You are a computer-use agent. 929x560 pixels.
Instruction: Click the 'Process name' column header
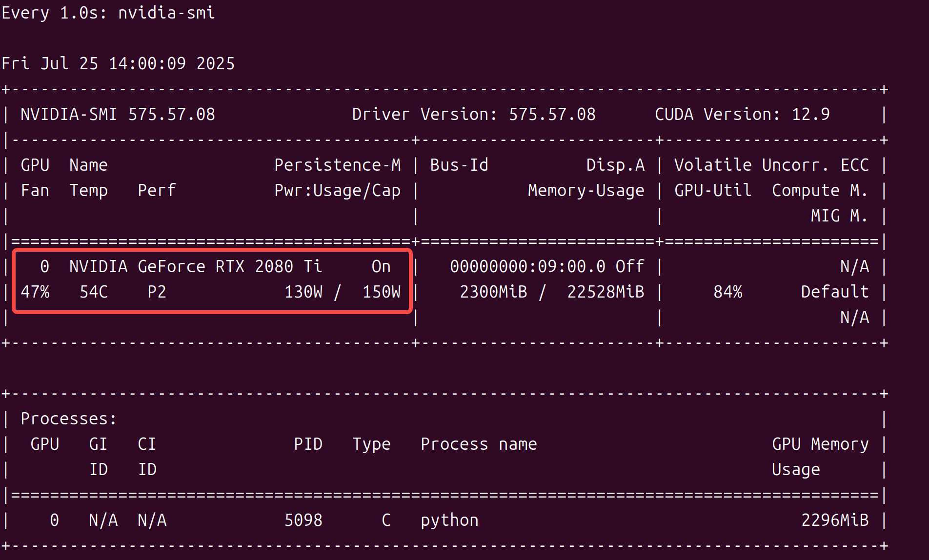coord(479,444)
